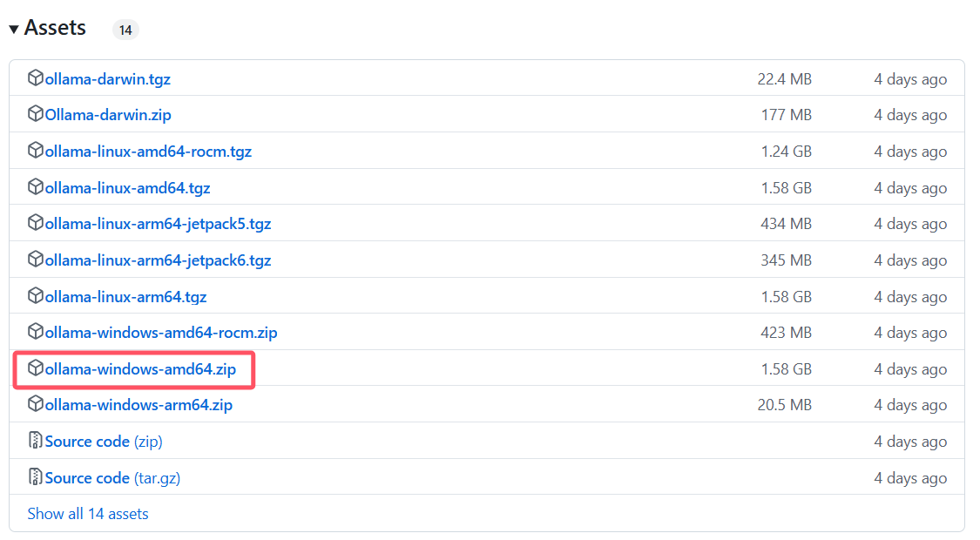The height and width of the screenshot is (540, 980).
Task: Download ollama-linux-arm64.tgz file
Action: [x=125, y=296]
